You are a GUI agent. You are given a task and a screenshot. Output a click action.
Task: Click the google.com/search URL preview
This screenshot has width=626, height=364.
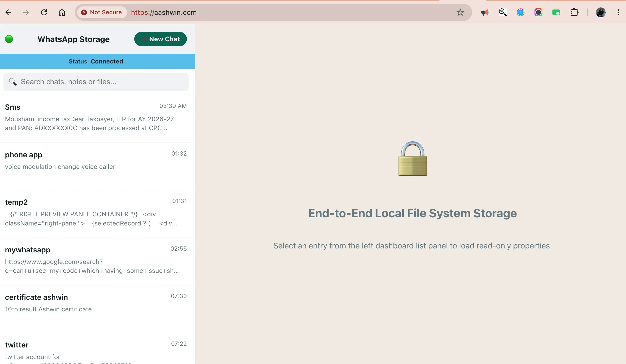coord(92,266)
